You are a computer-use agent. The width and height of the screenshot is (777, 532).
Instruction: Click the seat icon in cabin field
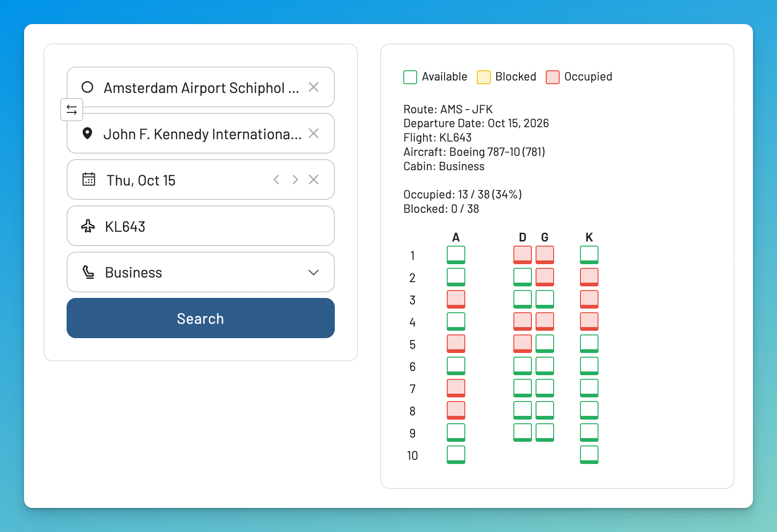(88, 272)
